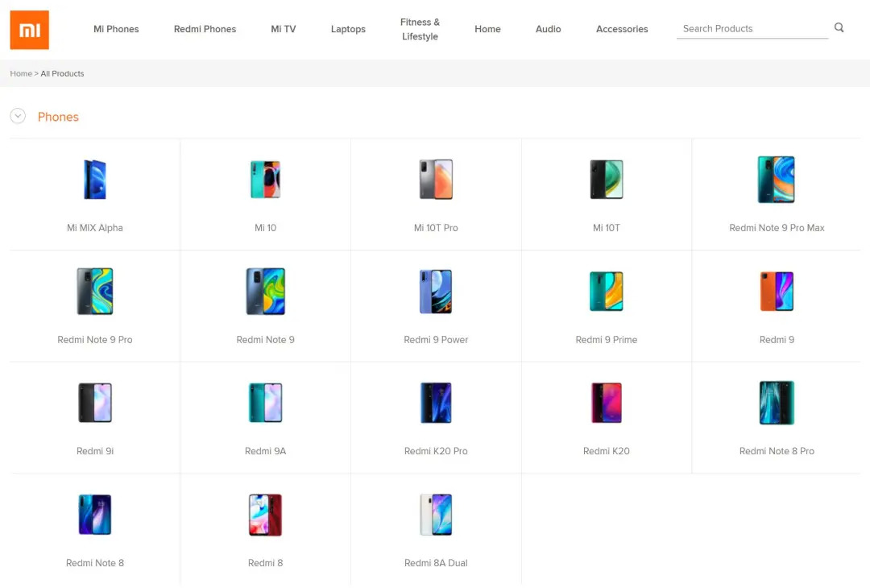Image resolution: width=870 pixels, height=588 pixels.
Task: Open the Redmi 9i phone image
Action: tap(95, 403)
